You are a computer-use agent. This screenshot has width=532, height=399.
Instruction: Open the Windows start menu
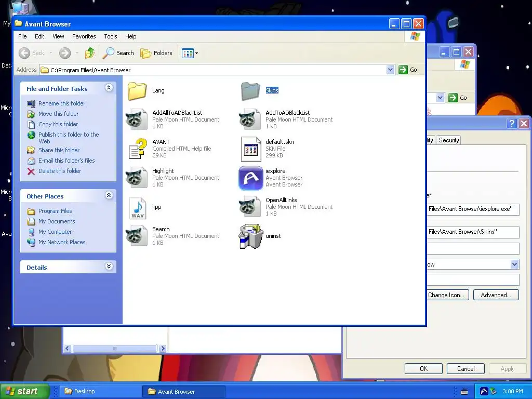pyautogui.click(x=24, y=391)
